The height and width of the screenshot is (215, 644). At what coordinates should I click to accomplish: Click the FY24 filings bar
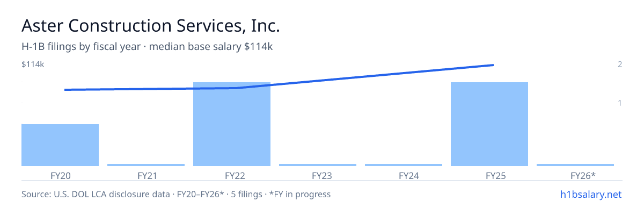click(404, 165)
